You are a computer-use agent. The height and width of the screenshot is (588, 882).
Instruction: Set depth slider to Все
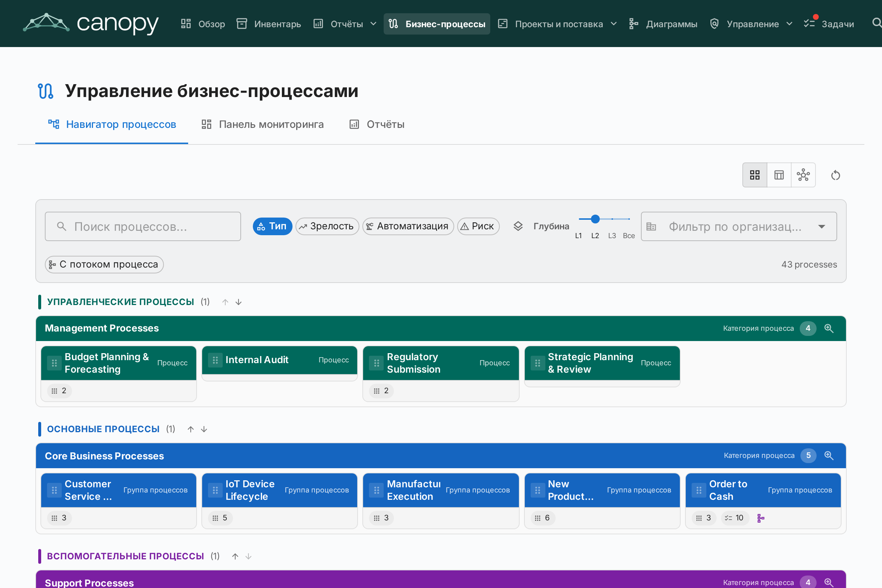click(x=629, y=219)
